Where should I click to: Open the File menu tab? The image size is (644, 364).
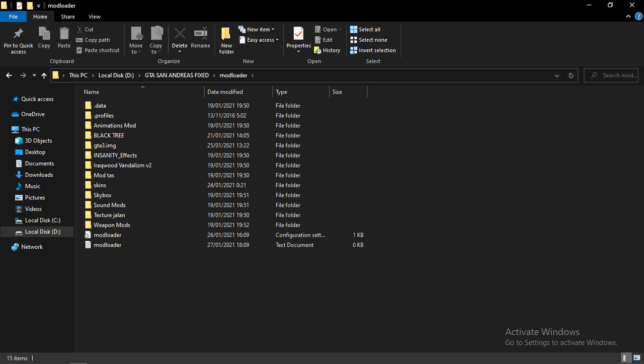pos(14,17)
